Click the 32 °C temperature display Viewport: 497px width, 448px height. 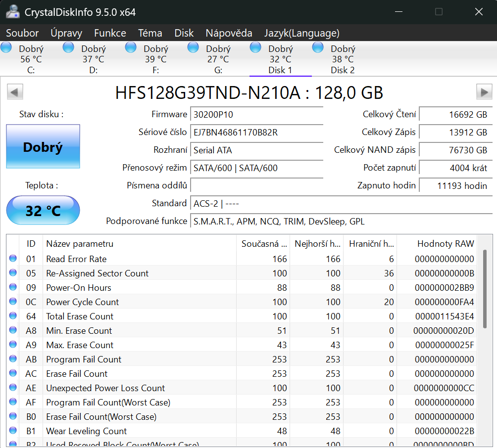point(43,210)
